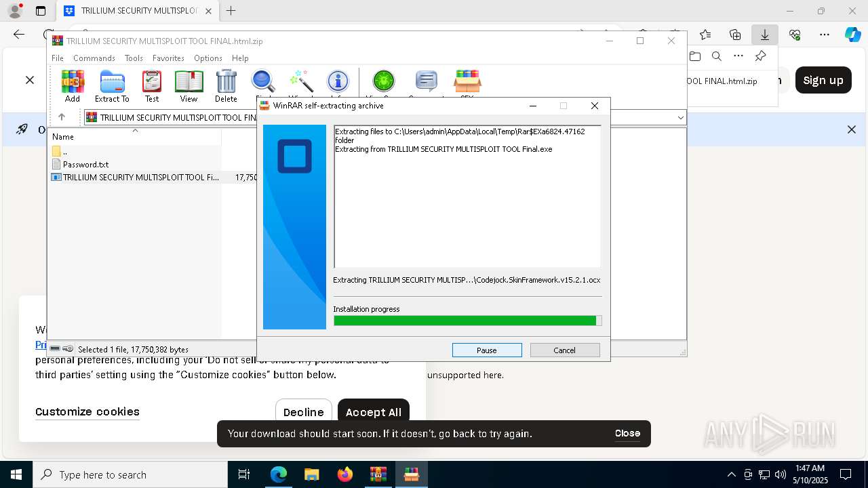Click the Test archive toolbar icon
868x488 pixels.
(152, 86)
